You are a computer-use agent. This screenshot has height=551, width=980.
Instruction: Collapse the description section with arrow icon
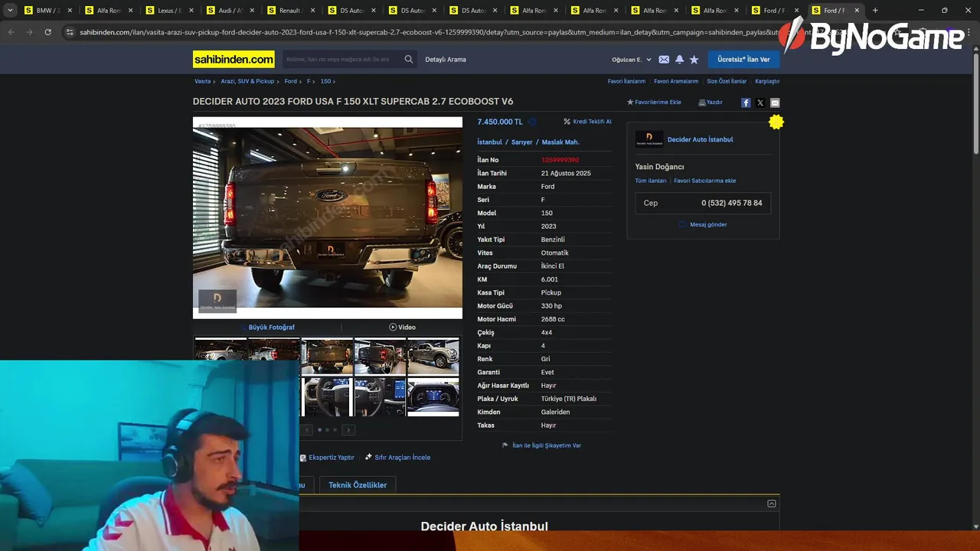pos(771,504)
